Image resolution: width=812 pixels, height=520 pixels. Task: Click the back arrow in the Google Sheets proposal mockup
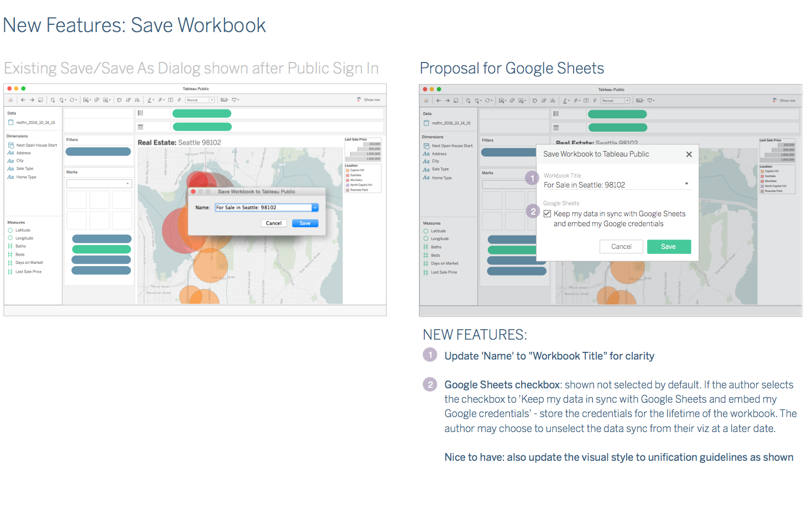(x=439, y=101)
